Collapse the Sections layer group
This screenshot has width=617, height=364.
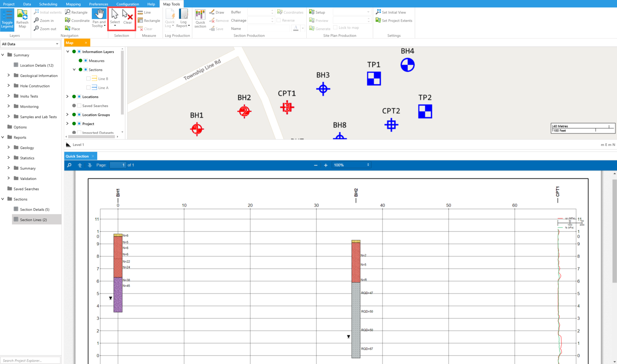coord(74,70)
